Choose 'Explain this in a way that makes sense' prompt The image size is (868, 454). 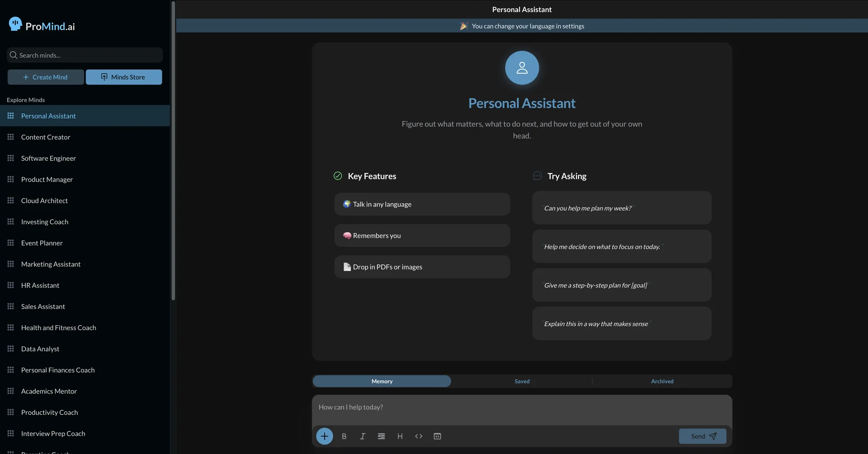point(622,323)
